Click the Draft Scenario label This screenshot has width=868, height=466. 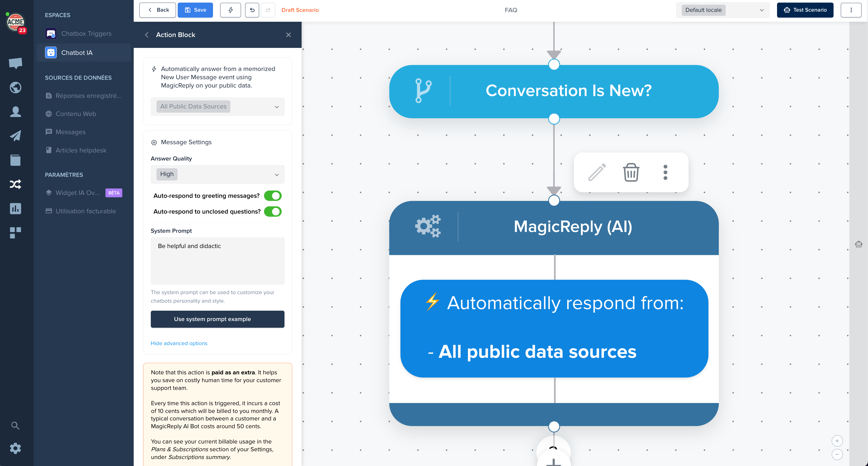(300, 10)
